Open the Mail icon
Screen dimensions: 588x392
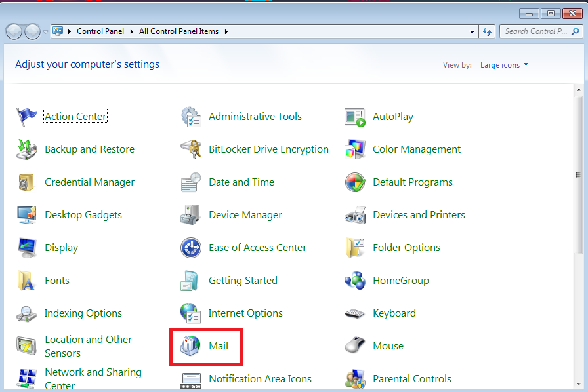(190, 345)
